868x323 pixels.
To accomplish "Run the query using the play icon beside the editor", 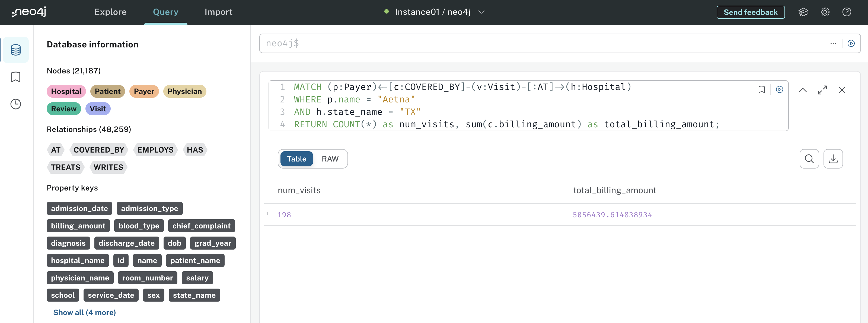I will pos(851,43).
